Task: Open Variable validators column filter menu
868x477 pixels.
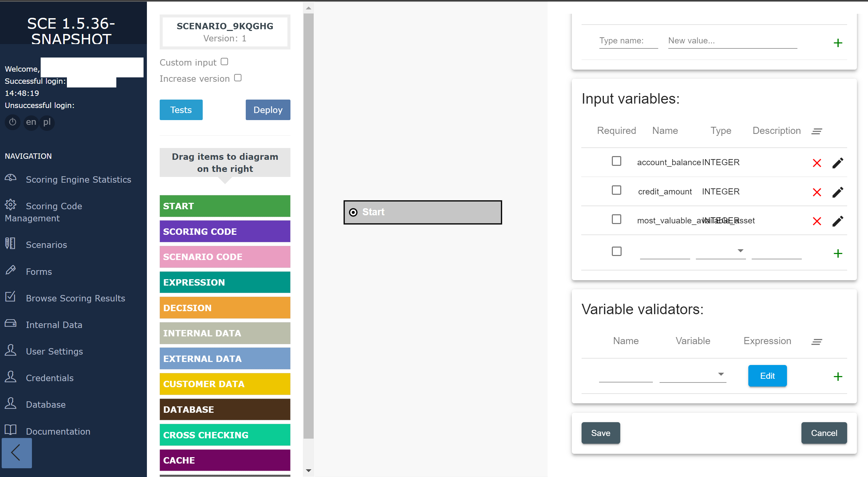Action: (x=817, y=342)
